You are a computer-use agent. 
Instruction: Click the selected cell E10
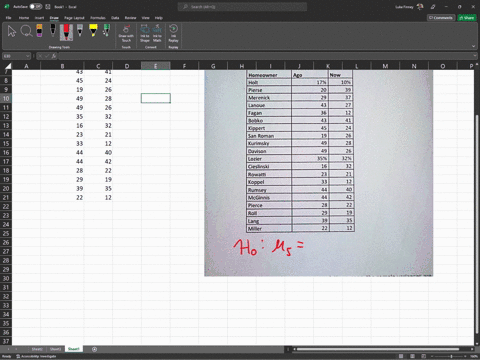point(156,98)
